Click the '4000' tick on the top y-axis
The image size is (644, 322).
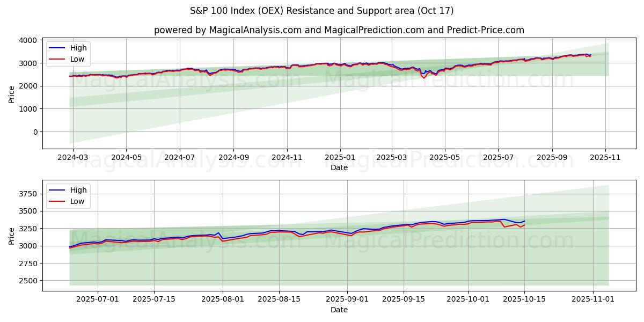click(28, 40)
